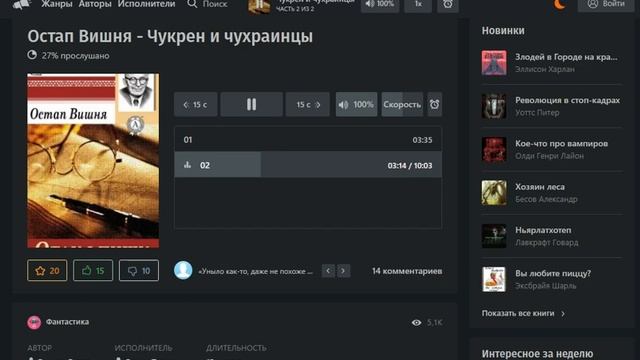Click Показать все книги link
640x360 pixels.
pyautogui.click(x=523, y=313)
